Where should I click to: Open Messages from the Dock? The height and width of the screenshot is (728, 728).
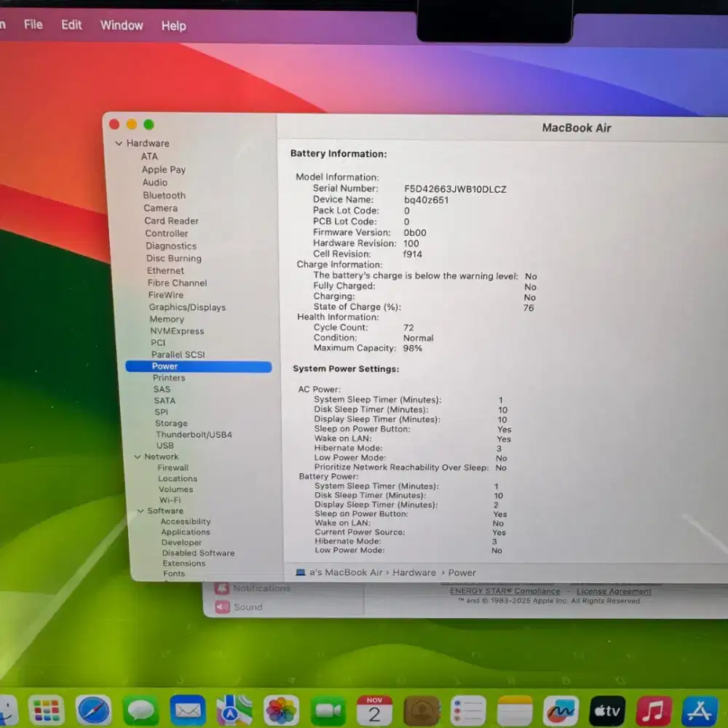point(141,708)
